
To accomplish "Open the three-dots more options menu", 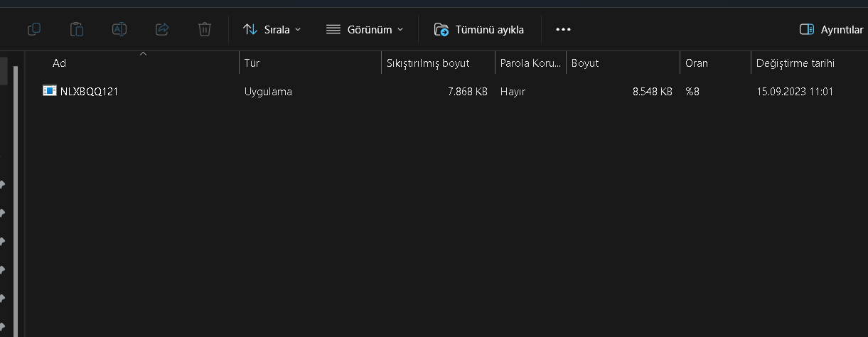I will pyautogui.click(x=563, y=29).
